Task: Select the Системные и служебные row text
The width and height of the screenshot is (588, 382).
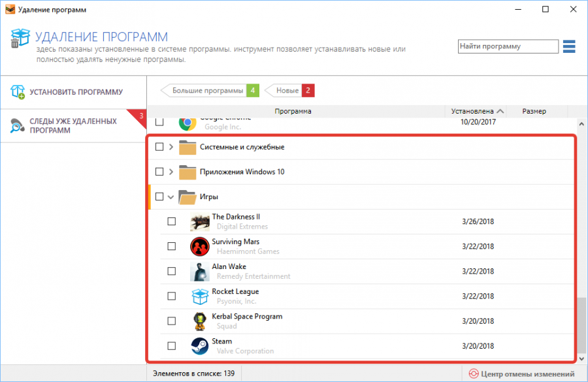Action: (x=242, y=147)
